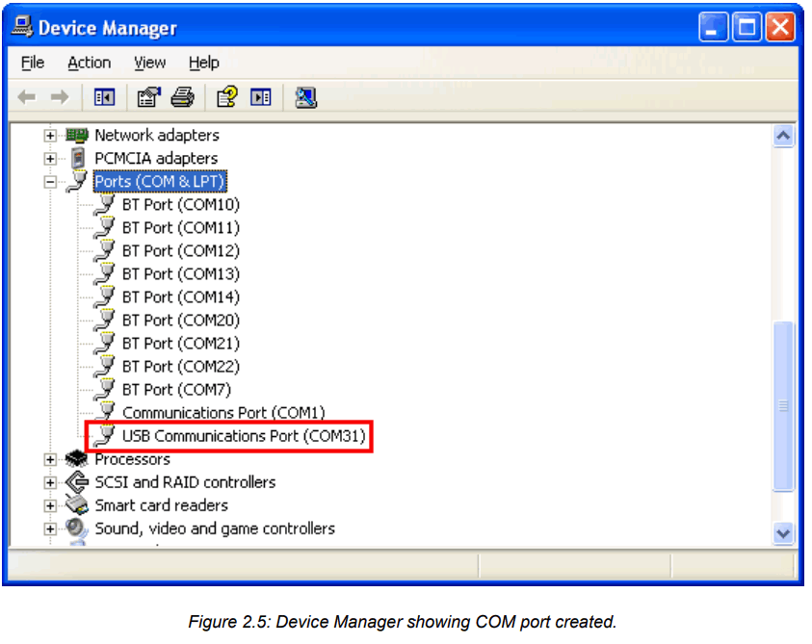Click the Processors chip icon
The height and width of the screenshot is (644, 812).
coord(77,458)
